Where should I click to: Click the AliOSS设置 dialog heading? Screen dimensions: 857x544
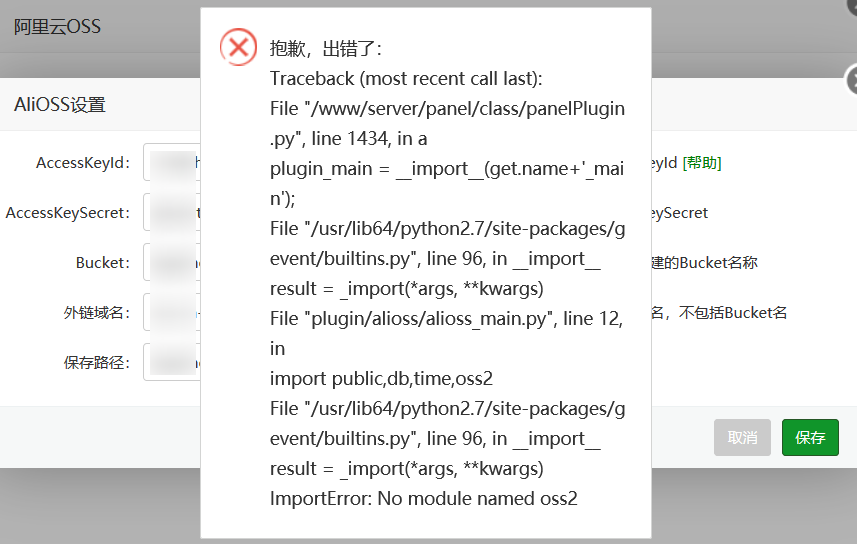click(60, 104)
